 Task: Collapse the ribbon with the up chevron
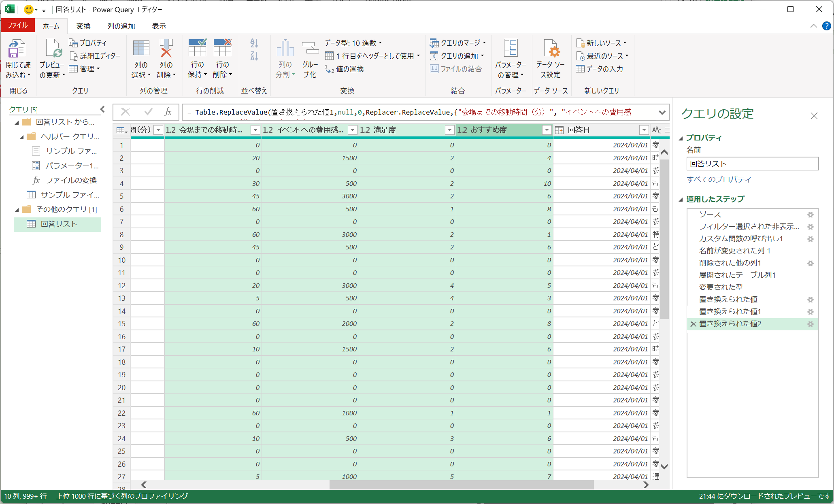pos(813,26)
